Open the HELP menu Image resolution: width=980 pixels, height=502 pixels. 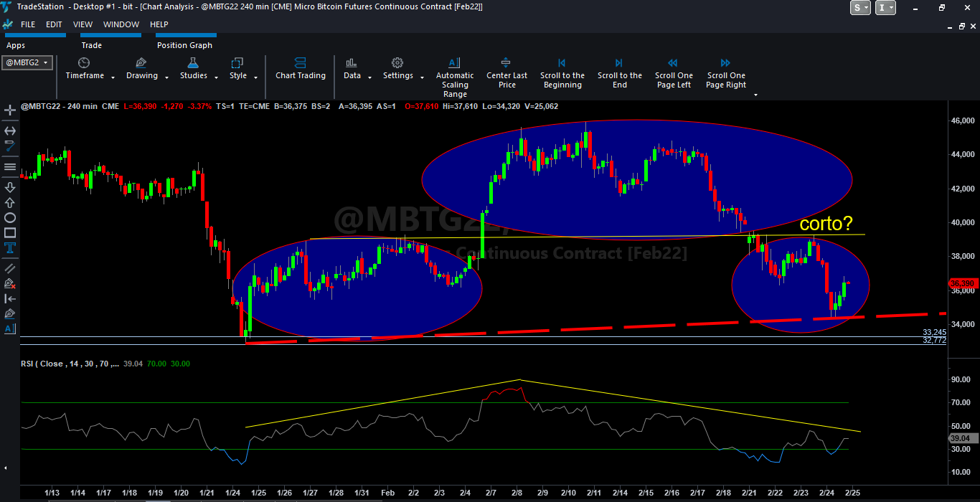click(159, 24)
